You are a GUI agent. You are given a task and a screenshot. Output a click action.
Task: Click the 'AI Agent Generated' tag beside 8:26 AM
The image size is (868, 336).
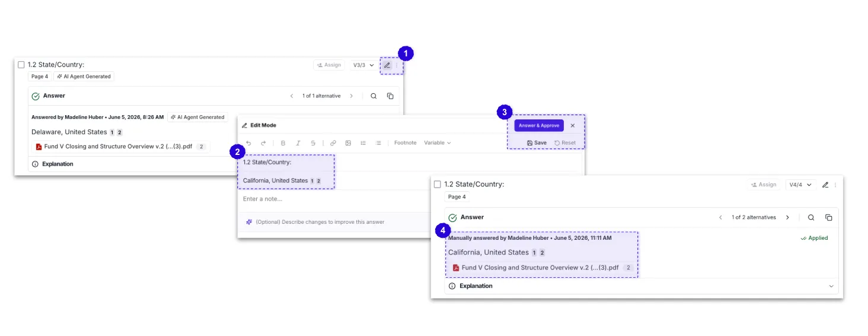pyautogui.click(x=197, y=118)
